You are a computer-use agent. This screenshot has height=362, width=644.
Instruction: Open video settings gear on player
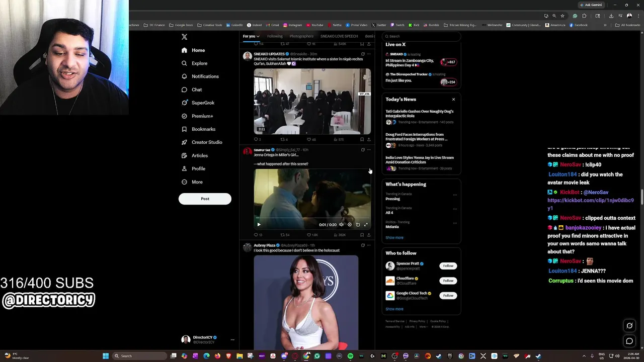click(x=350, y=225)
